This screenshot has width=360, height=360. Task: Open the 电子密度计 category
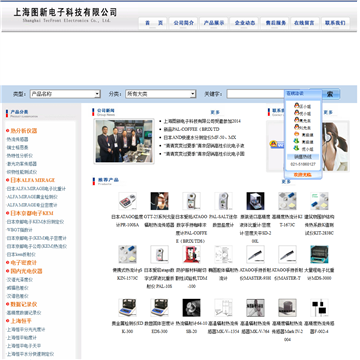coord(23,263)
